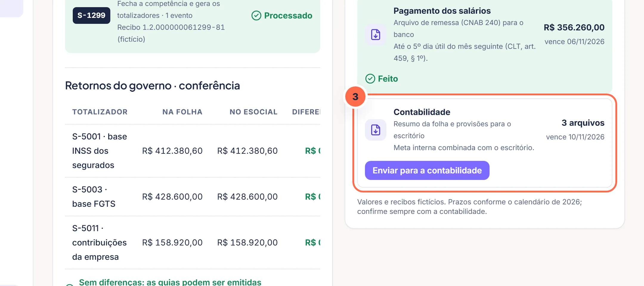Select the S-5003 base FGTS row label

click(x=94, y=197)
